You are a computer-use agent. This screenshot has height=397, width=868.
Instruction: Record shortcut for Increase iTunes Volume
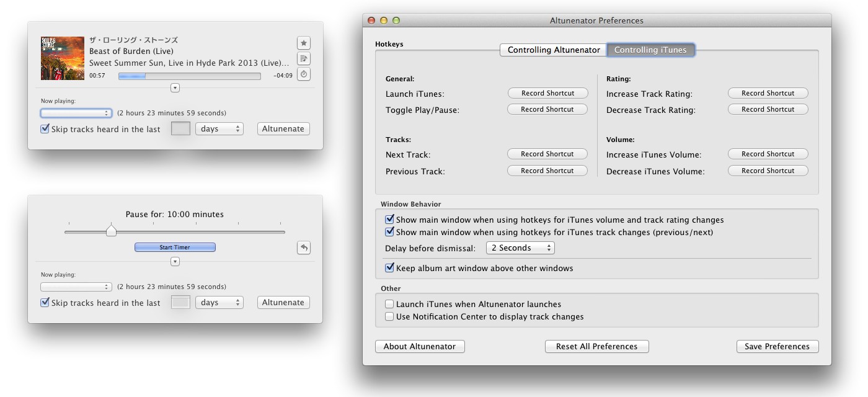pyautogui.click(x=768, y=154)
